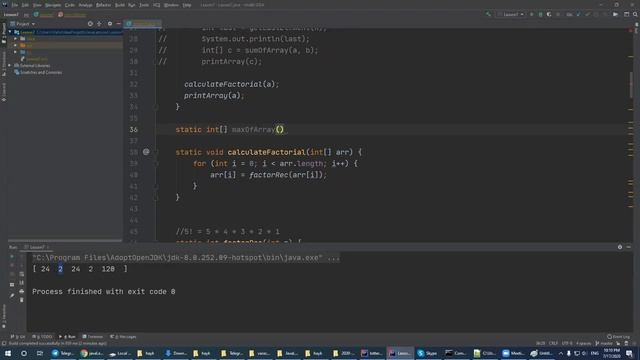Click the Build project hammer icon
The image size is (640, 360).
(x=488, y=14)
